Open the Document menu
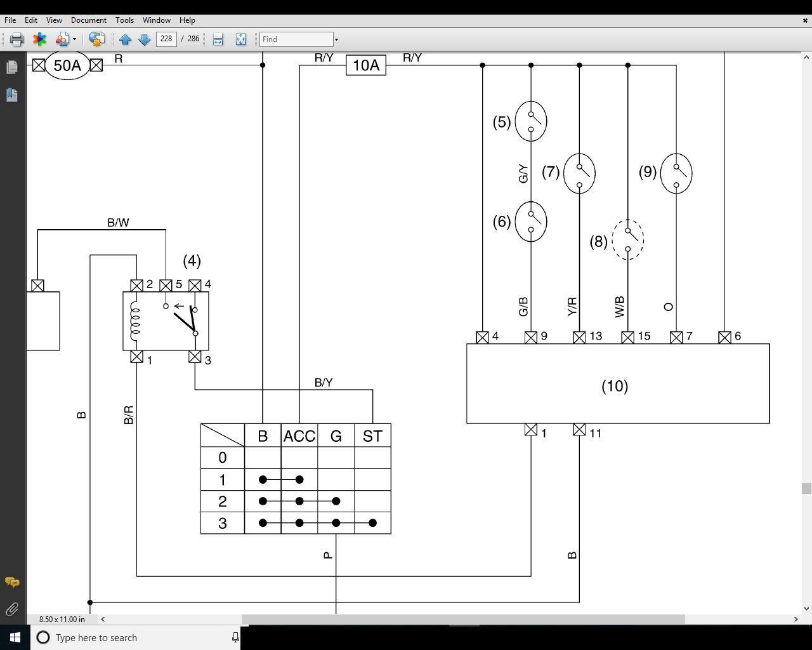Viewport: 812px width, 650px height. (88, 20)
